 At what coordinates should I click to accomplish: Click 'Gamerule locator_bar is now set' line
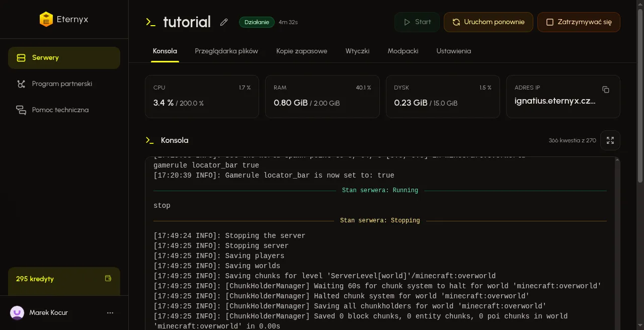click(274, 176)
